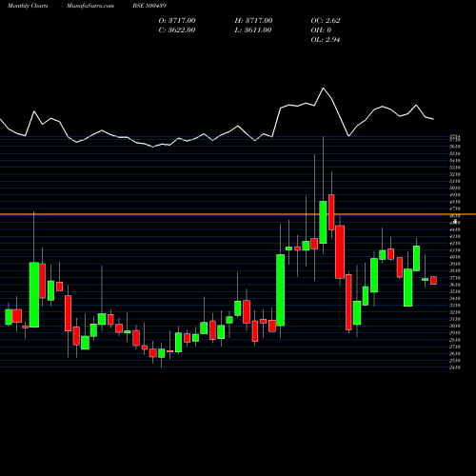The height and width of the screenshot is (476, 476).
Task: Click the 2619 price axis label
Action: 455,354
